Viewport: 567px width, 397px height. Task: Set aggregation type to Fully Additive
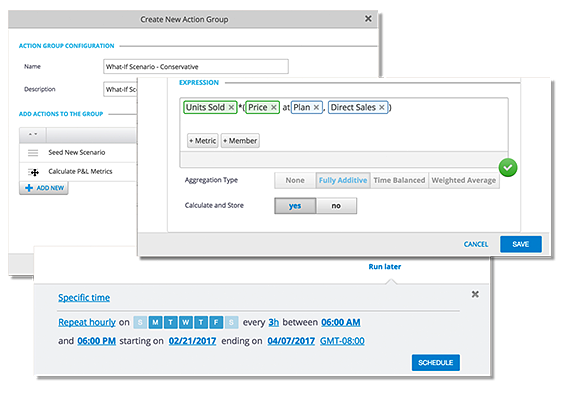tap(343, 180)
